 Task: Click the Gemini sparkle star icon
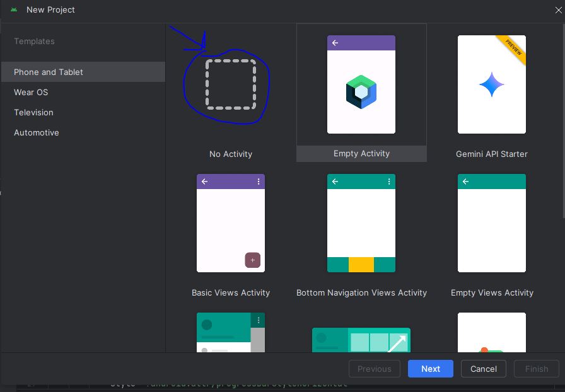[x=491, y=84]
